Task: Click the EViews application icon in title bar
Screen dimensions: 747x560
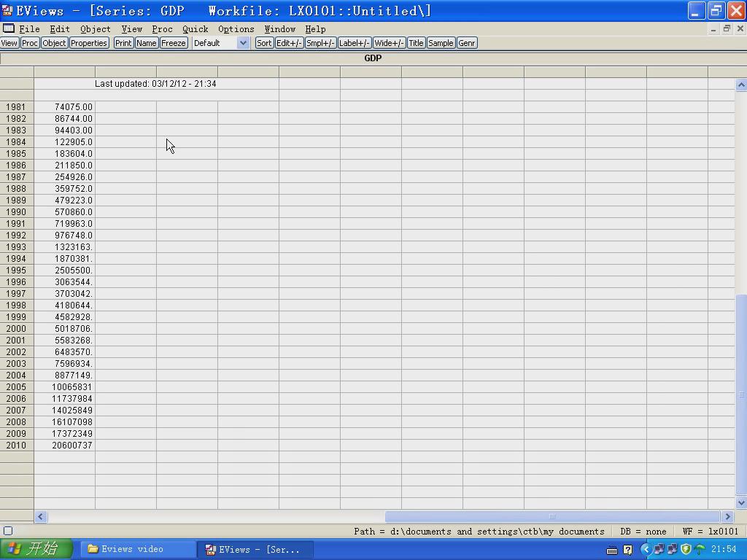Action: (7, 10)
